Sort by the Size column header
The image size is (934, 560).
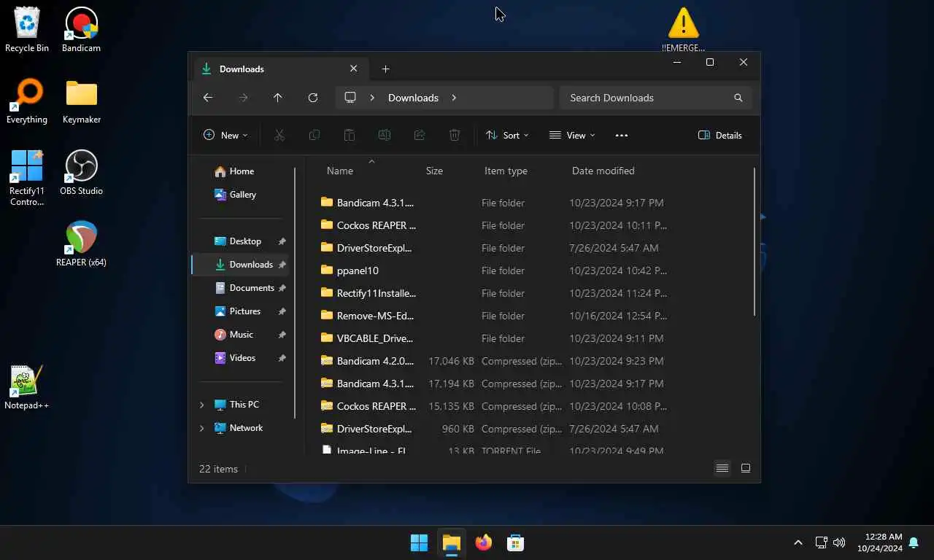click(434, 171)
